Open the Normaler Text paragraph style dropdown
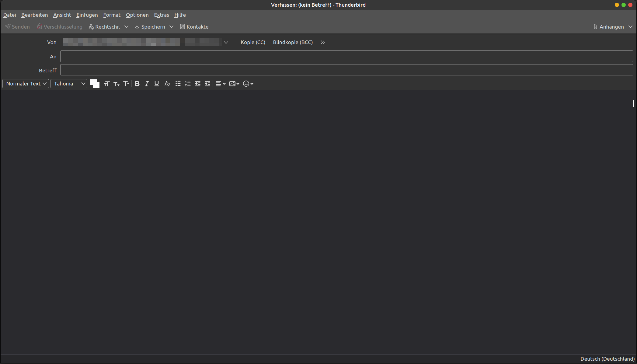 [26, 84]
